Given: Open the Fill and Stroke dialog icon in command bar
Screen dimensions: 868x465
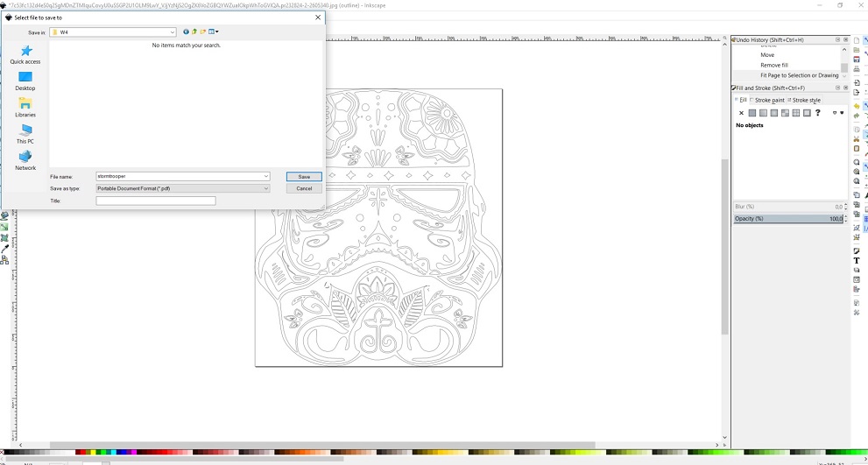Looking at the screenshot, I should point(857,250).
